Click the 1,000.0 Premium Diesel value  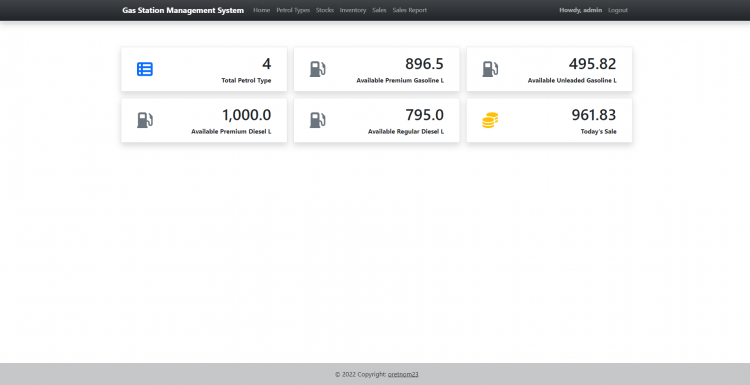coord(247,115)
